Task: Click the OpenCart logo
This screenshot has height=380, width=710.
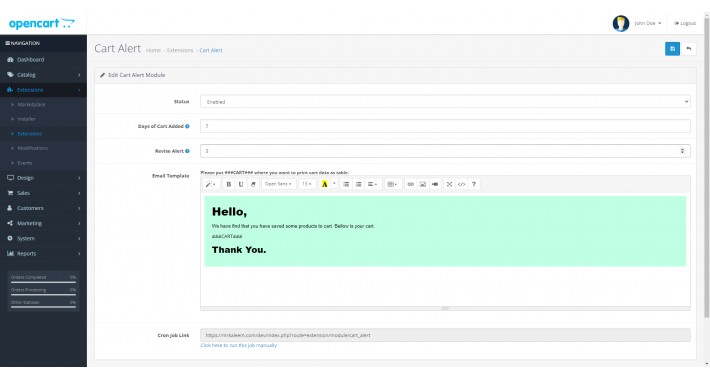Action: [42, 23]
